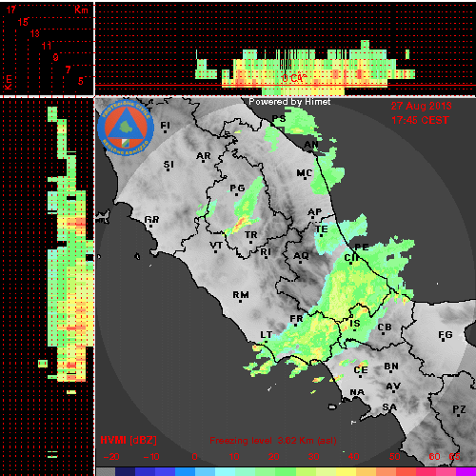
Task: Pick the gray swatch at the color bar start
Action: [x=106, y=471]
